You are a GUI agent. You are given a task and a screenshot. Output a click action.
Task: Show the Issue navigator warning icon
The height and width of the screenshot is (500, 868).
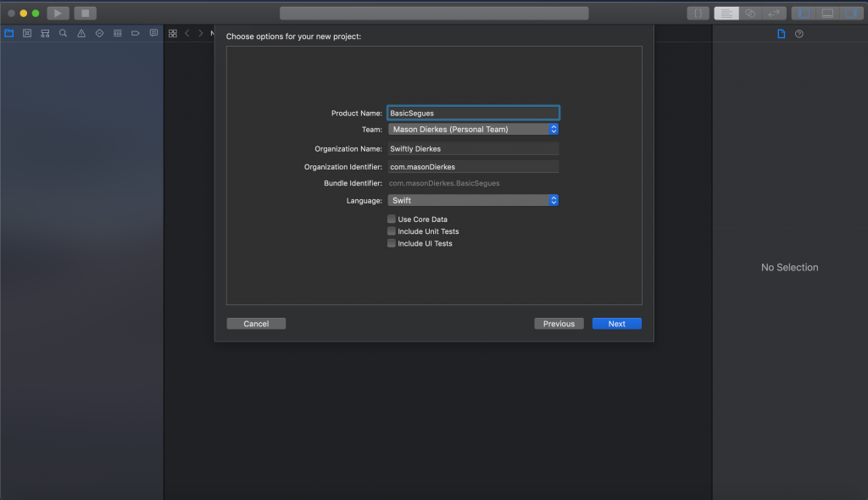coord(81,33)
